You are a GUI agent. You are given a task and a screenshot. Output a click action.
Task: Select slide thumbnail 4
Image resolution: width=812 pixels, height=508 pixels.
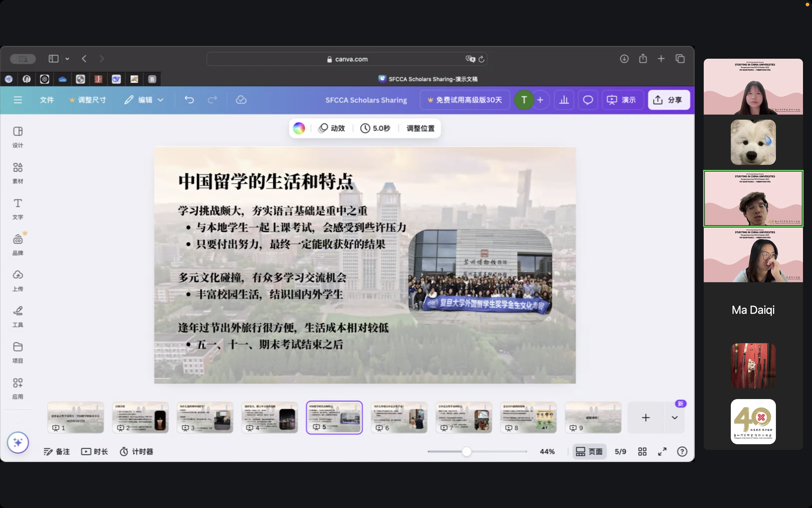pyautogui.click(x=270, y=418)
